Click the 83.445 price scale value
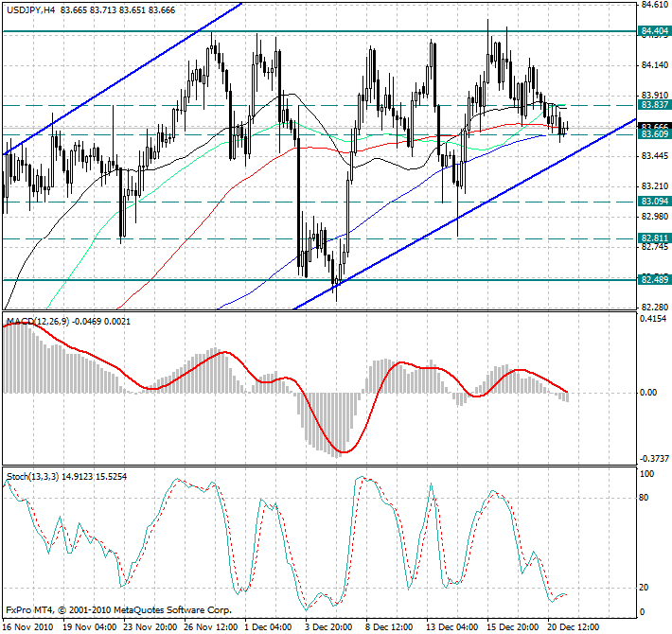Viewport: 672px width, 634px height. coord(655,156)
